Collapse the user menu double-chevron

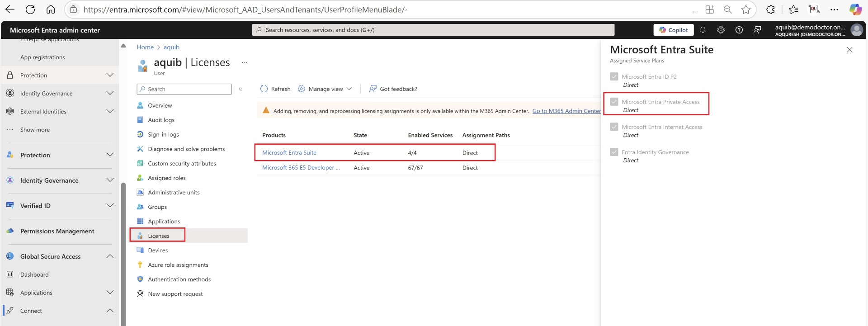tap(241, 89)
